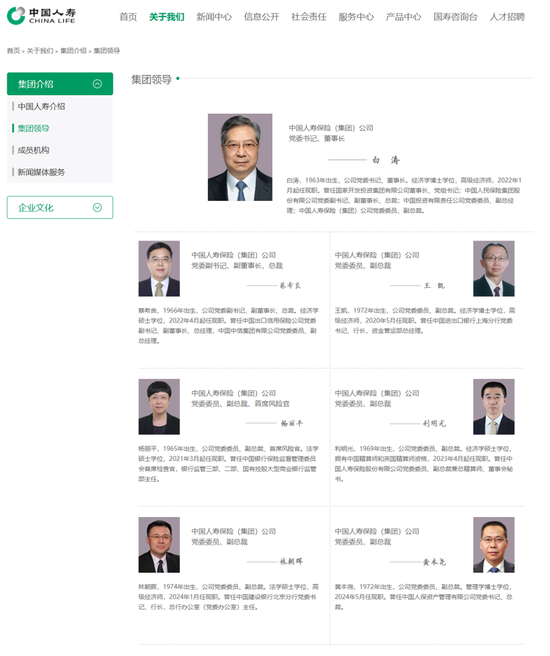Open 成员机构 in the sidebar
The image size is (550, 656).
[33, 150]
